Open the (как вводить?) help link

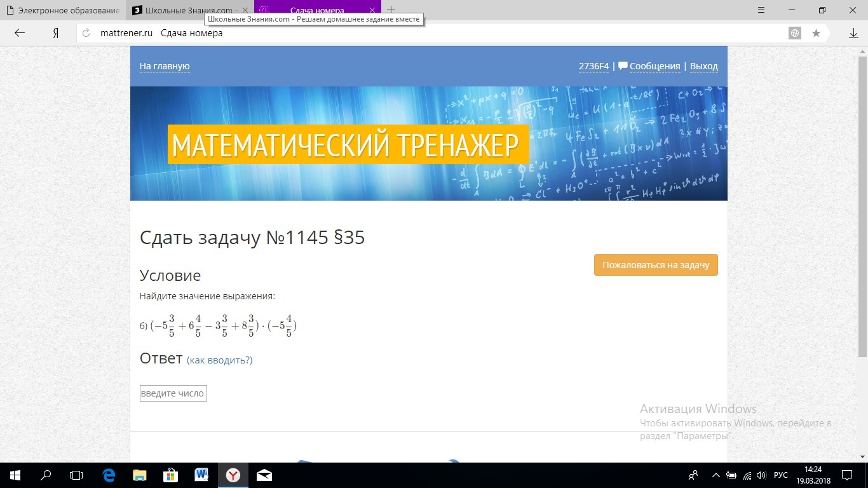click(219, 360)
